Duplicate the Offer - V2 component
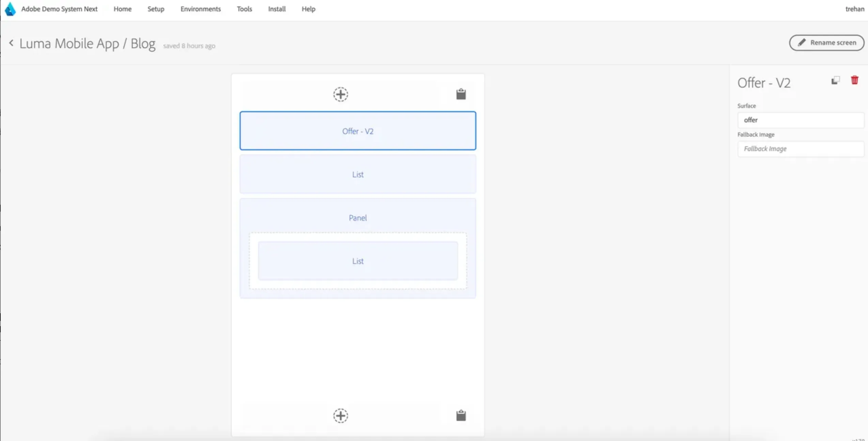Image resolution: width=868 pixels, height=441 pixels. pos(836,80)
